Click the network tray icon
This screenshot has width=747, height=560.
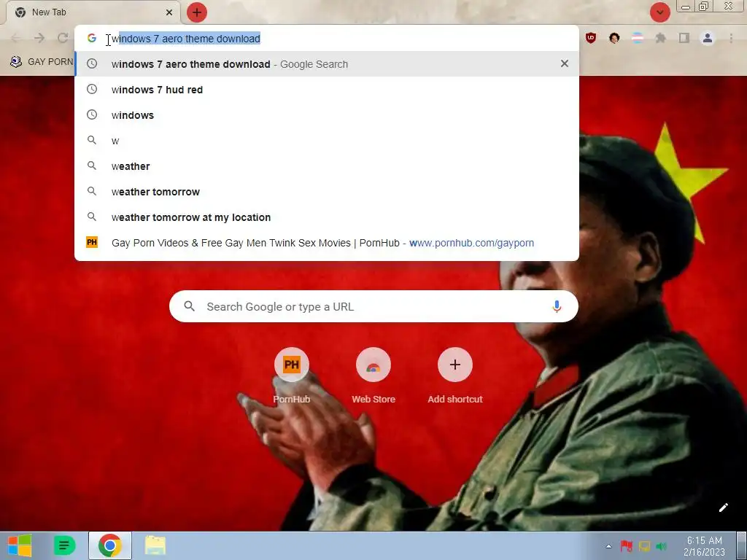point(644,546)
